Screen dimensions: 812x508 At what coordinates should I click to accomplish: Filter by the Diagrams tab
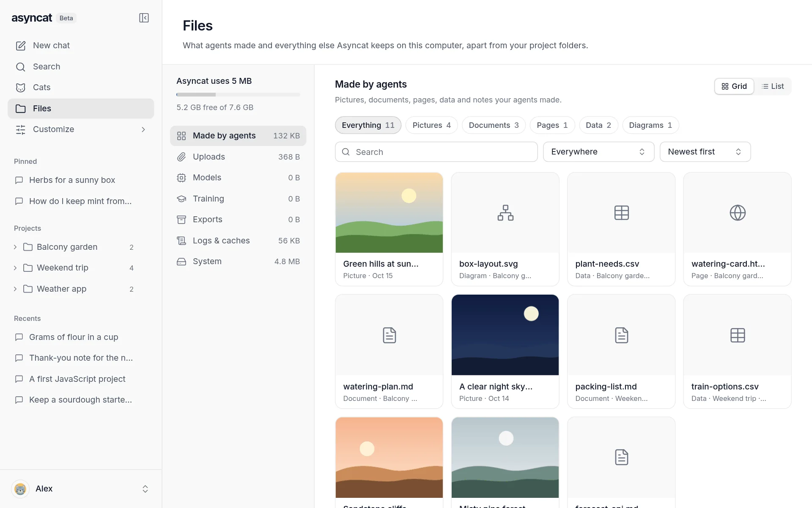pos(650,125)
